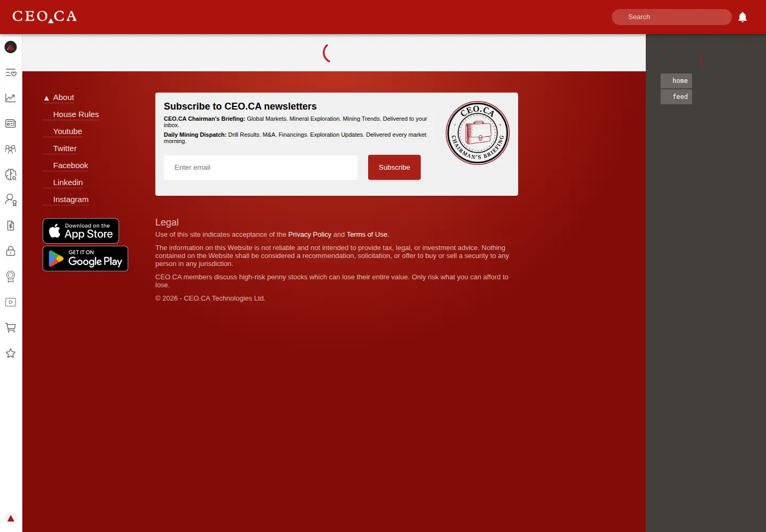This screenshot has height=532, width=766.
Task: Open the Facebook link
Action: (71, 165)
